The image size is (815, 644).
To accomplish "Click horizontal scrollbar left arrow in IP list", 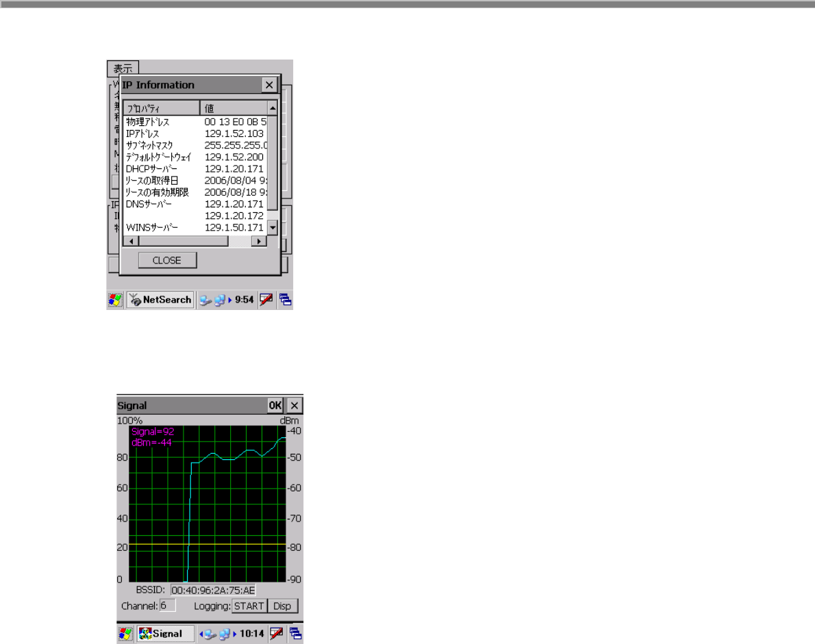I will pyautogui.click(x=131, y=241).
